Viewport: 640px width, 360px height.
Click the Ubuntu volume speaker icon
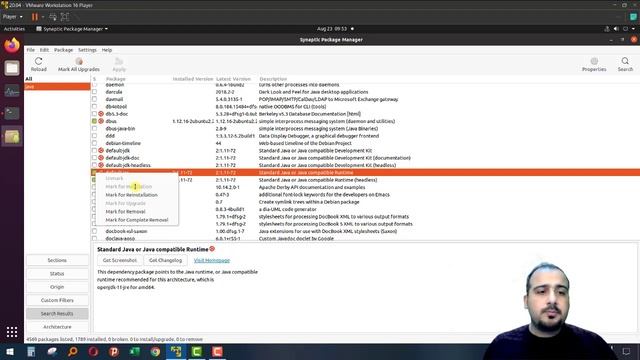(616, 29)
